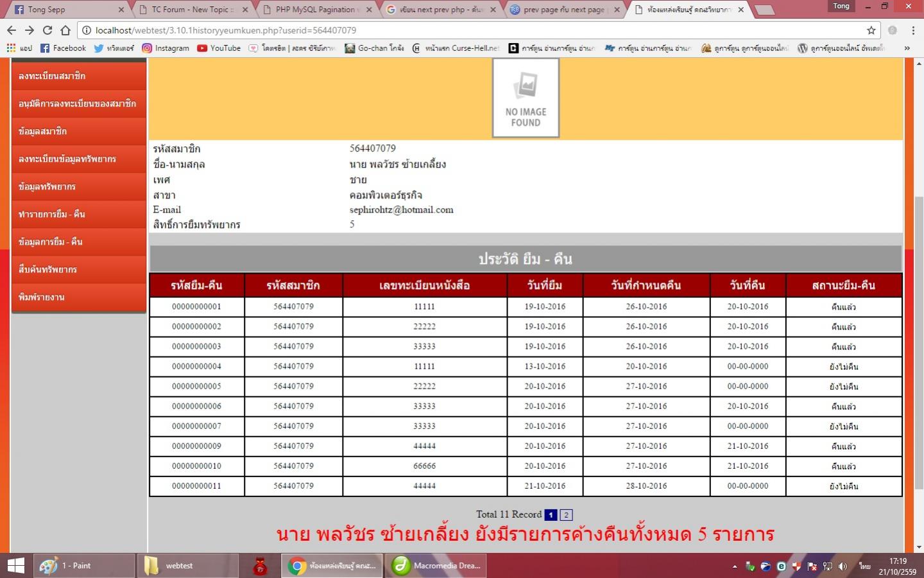Open the Twitter bookmark

click(x=114, y=48)
